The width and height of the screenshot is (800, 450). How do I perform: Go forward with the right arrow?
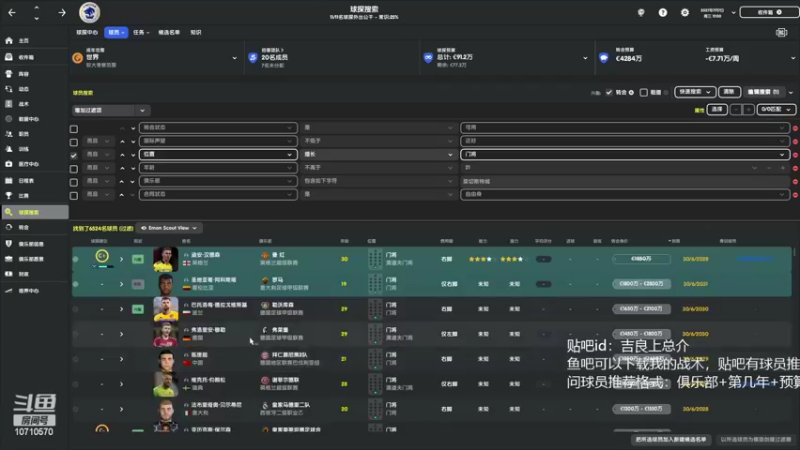pos(61,12)
